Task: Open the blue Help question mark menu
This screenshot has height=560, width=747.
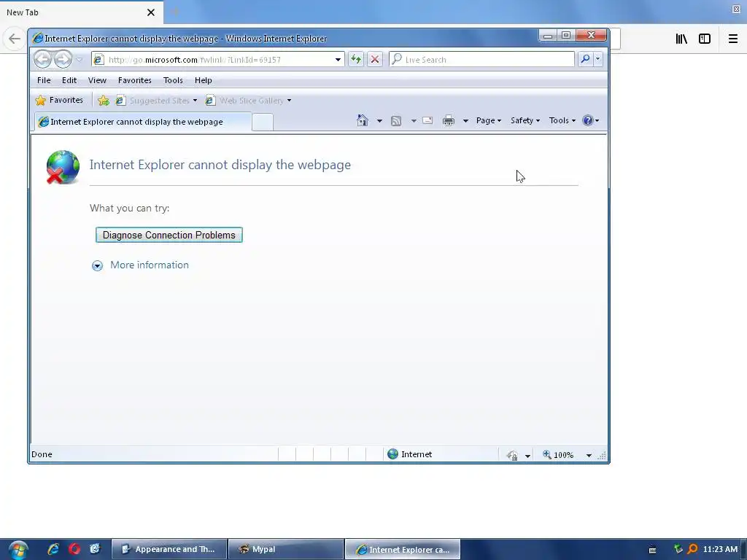Action: [x=591, y=120]
